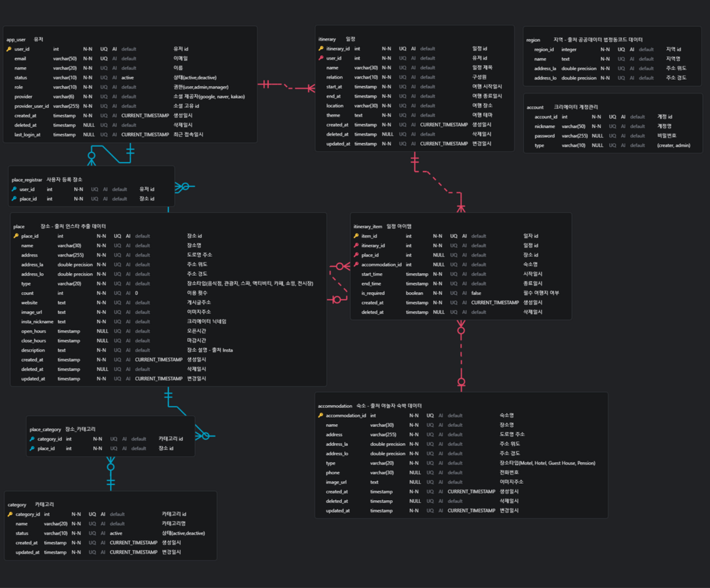Select the accommodation table title
This screenshot has height=588, width=710.
335,406
